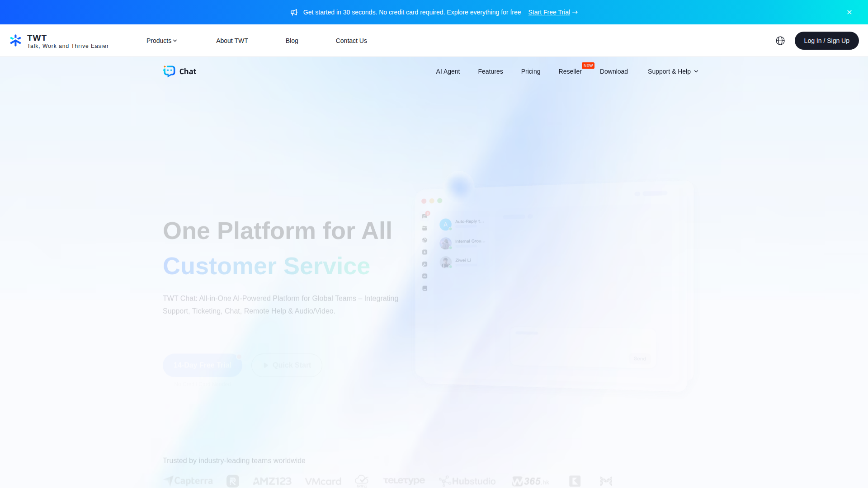
Task: Open the language globe icon
Action: (780, 41)
